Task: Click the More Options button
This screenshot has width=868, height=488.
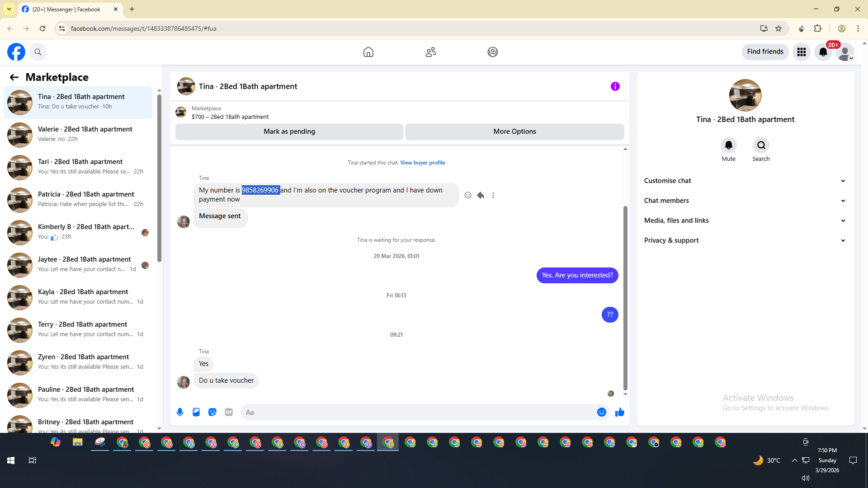Action: click(514, 131)
